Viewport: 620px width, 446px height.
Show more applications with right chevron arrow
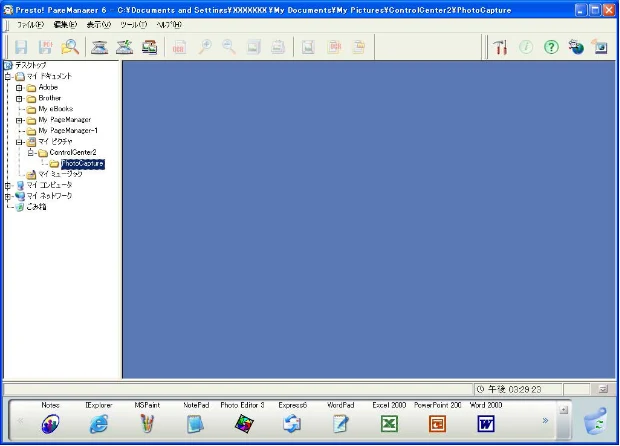(x=545, y=420)
